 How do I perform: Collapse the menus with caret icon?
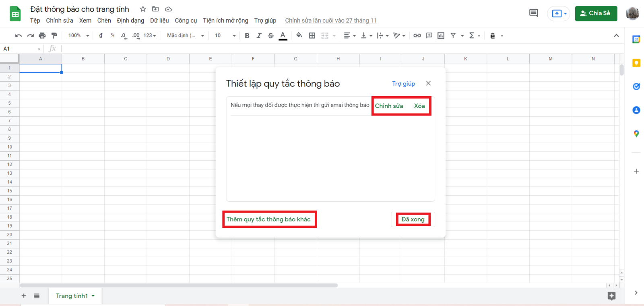click(616, 35)
